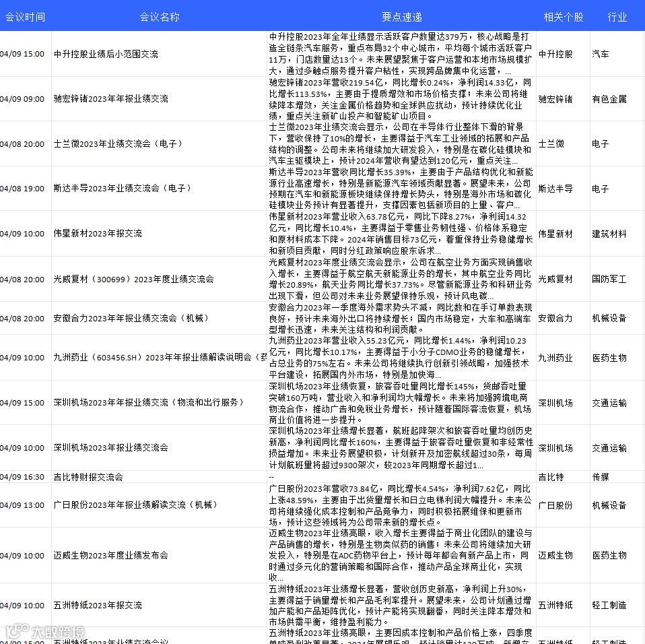Click summary starting 五洲特纸2023年业绩增长显著
This screenshot has height=644, width=645.
point(401,606)
